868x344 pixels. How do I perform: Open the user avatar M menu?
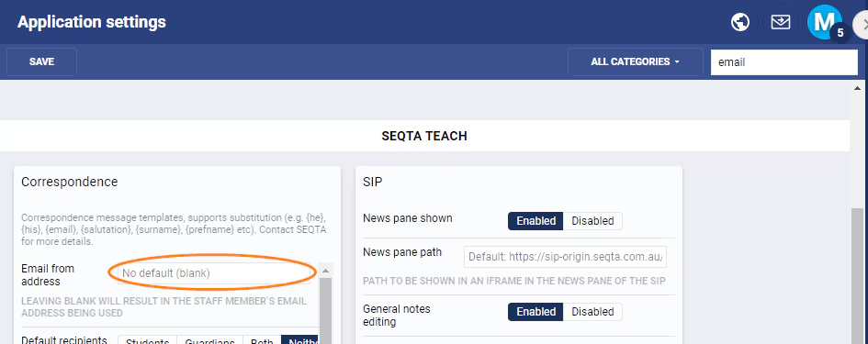point(824,22)
